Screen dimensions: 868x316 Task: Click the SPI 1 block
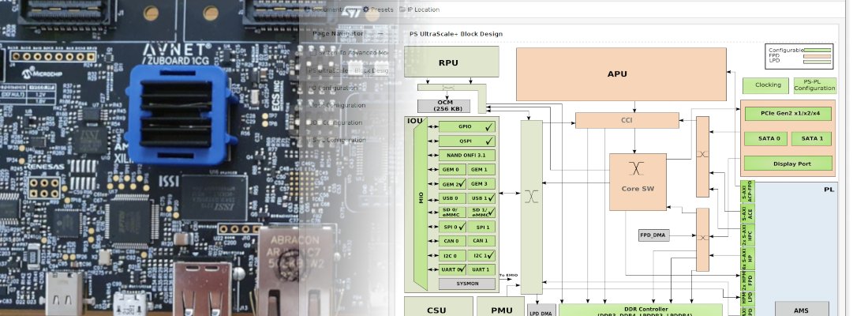pos(481,227)
